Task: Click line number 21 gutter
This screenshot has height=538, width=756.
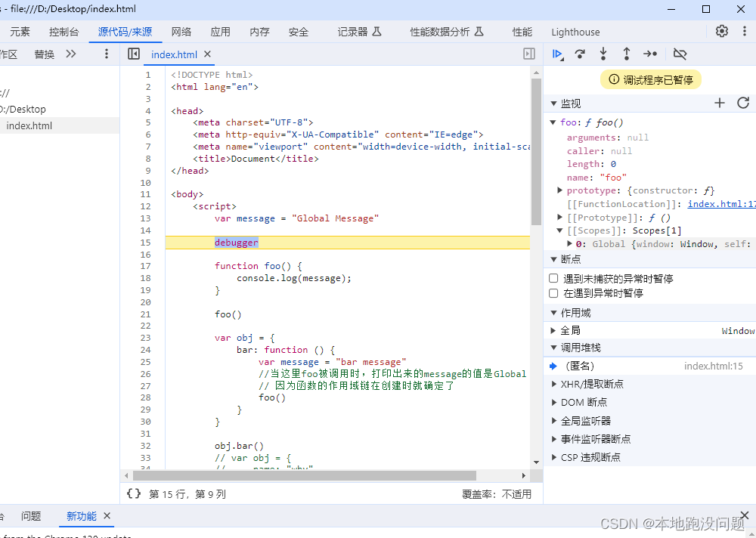Action: point(146,314)
